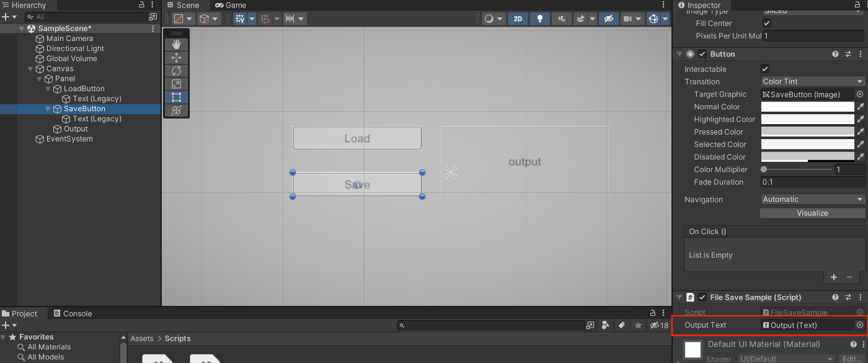Collapse the Button component foldout
Screen dimensions: 868x363
coord(680,54)
